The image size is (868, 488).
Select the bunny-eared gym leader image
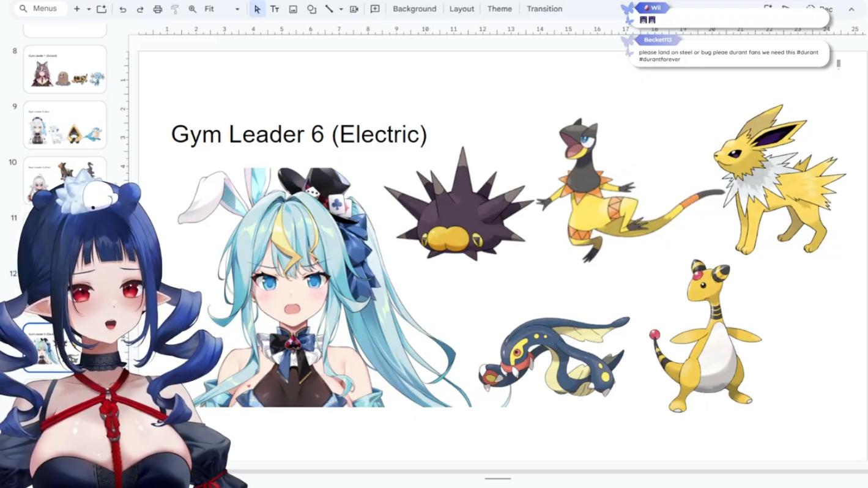tap(324, 287)
